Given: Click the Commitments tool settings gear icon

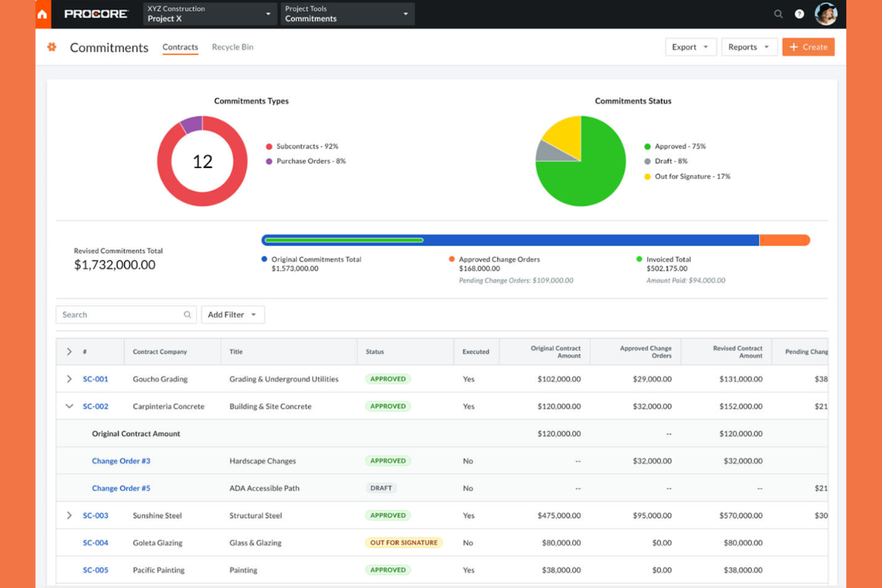Looking at the screenshot, I should click(51, 47).
